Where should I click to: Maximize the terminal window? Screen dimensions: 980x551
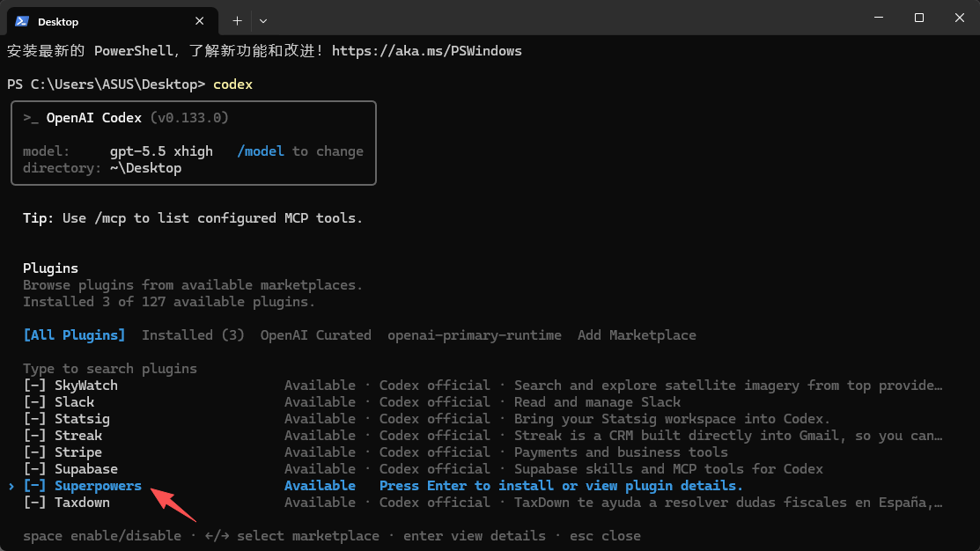click(918, 18)
